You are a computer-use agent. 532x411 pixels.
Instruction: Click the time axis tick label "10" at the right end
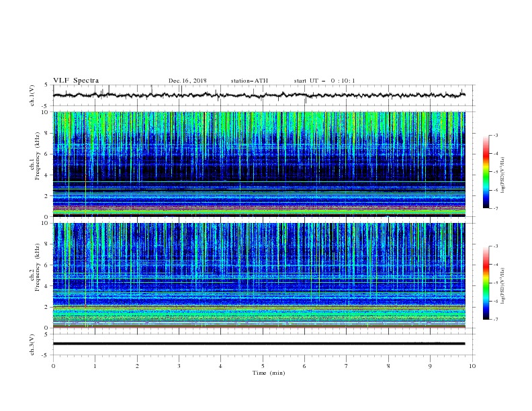pos(472,366)
